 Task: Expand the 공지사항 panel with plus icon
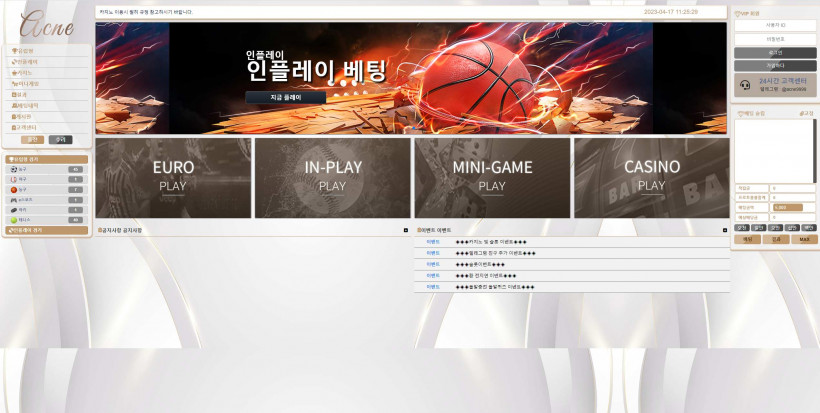406,230
